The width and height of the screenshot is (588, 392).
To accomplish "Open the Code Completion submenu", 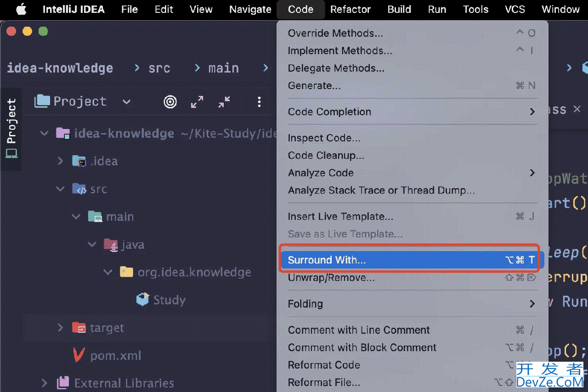I will coord(412,112).
